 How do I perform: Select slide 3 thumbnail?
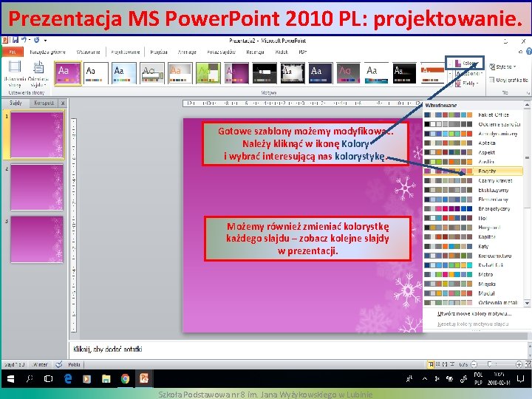pos(37,239)
